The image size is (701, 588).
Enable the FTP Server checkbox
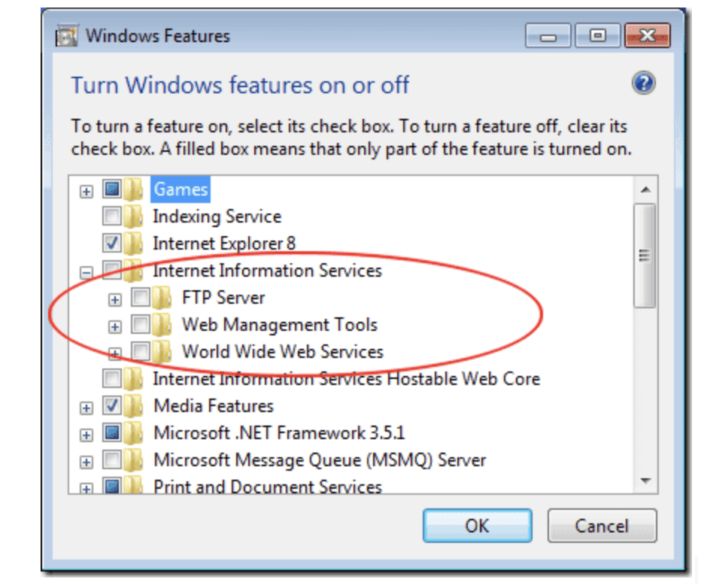click(x=140, y=298)
